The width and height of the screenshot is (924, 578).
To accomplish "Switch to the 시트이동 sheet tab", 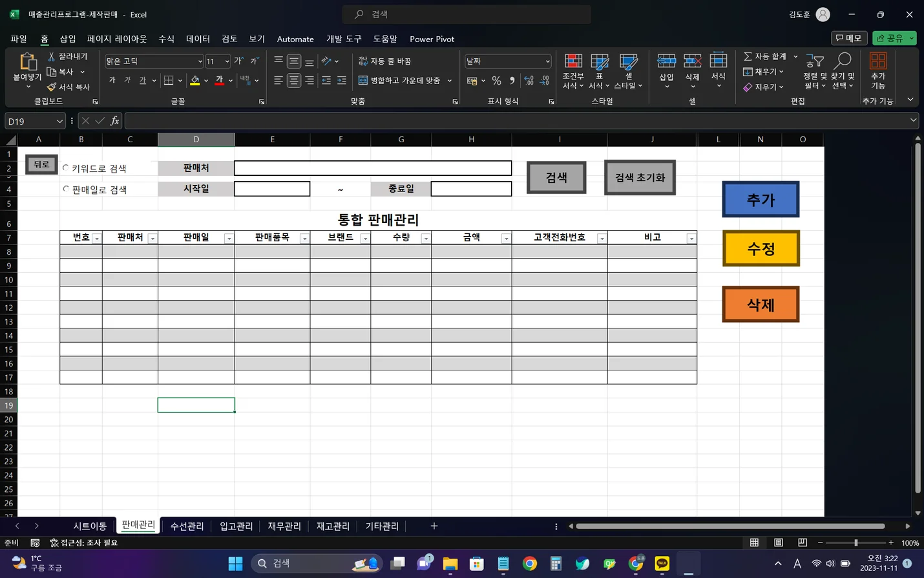I will 90,526.
